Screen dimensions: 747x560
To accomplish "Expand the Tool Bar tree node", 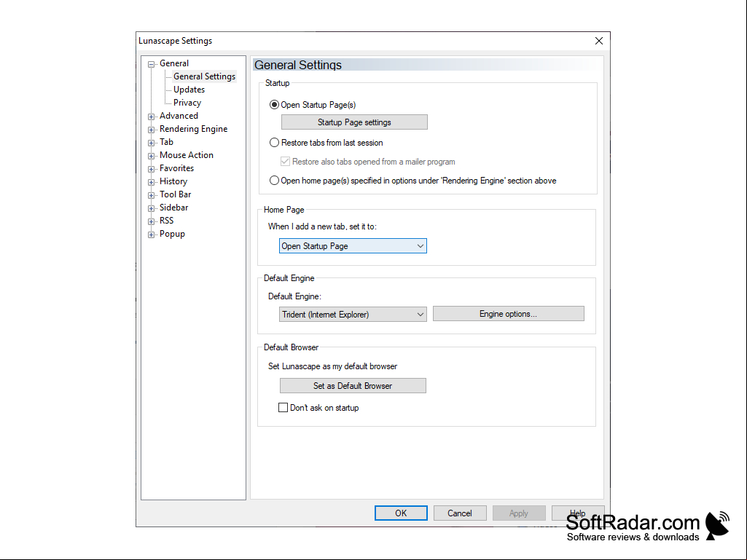I will [151, 195].
